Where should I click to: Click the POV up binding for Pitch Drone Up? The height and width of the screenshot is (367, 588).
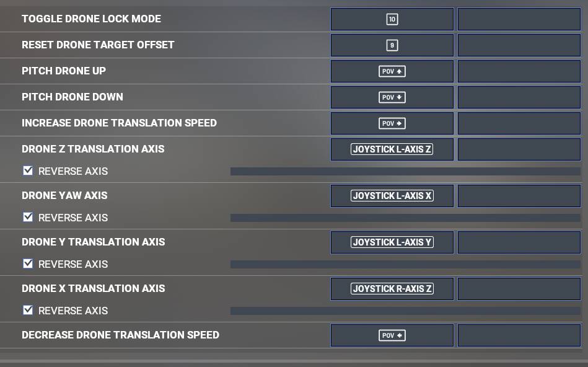pos(392,71)
